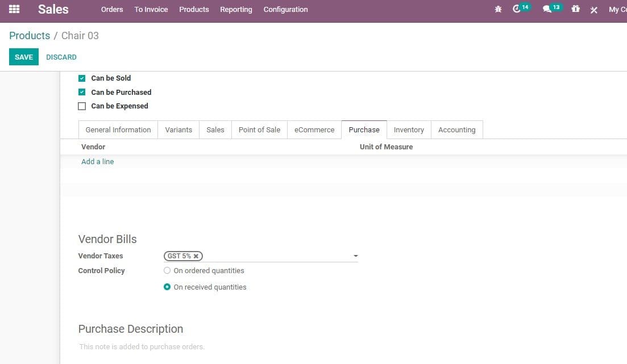Open the Vendor Taxes dropdown arrow
This screenshot has height=364, width=627.
[x=355, y=256]
